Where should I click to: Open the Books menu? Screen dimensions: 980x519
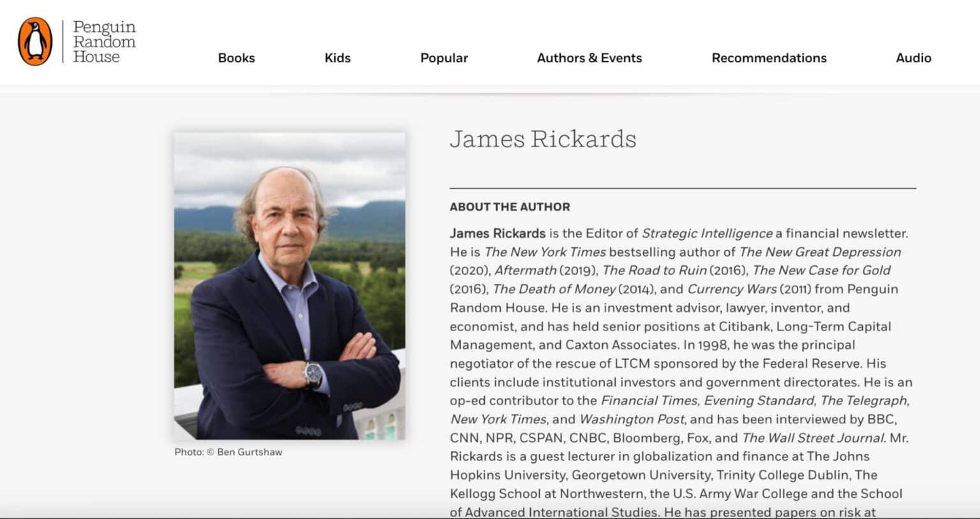coord(236,58)
